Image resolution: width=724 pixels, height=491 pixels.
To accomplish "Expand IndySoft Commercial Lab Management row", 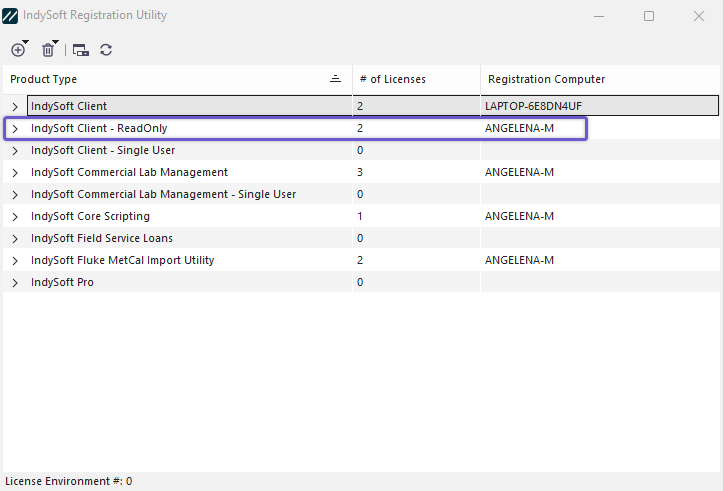I will coord(15,173).
